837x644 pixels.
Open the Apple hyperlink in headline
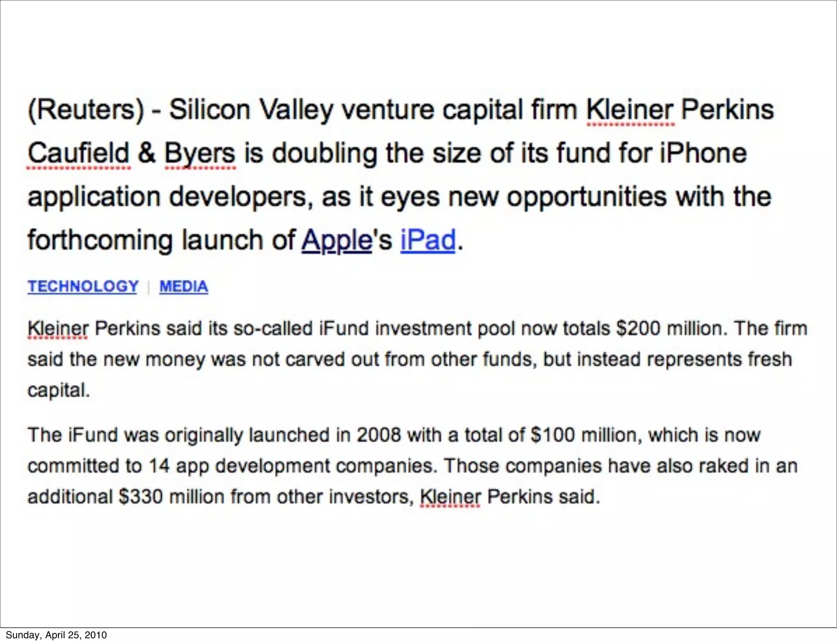pos(336,240)
